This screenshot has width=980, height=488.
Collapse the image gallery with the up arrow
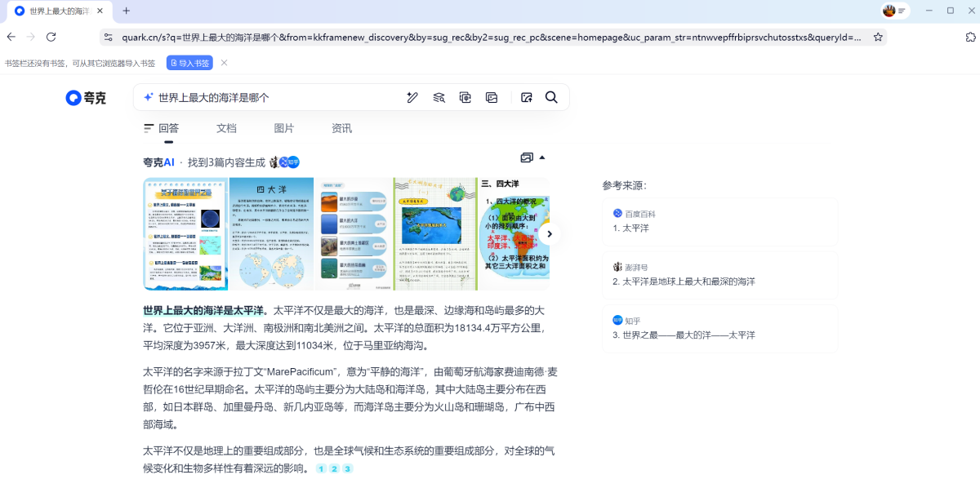pos(542,157)
